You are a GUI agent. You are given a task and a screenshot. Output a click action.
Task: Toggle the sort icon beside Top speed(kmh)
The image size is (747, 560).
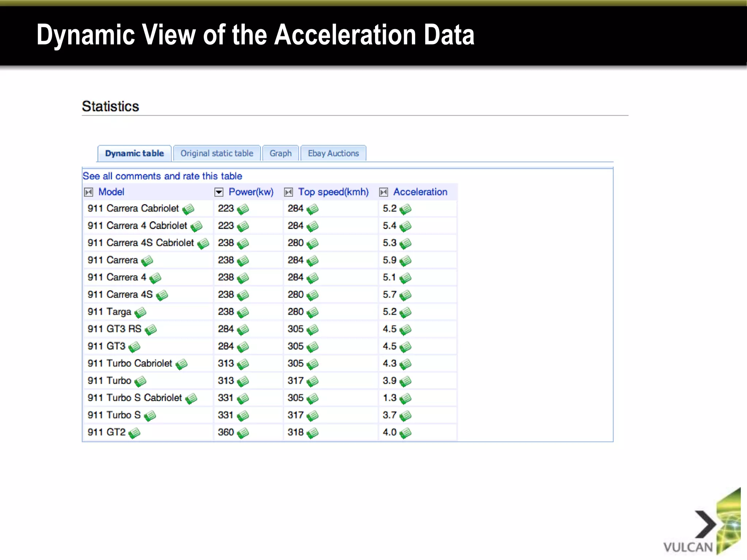pyautogui.click(x=289, y=192)
